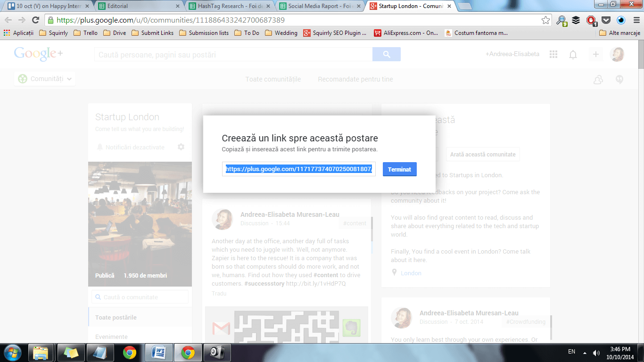
Task: Select the Startup London tab
Action: [x=412, y=6]
